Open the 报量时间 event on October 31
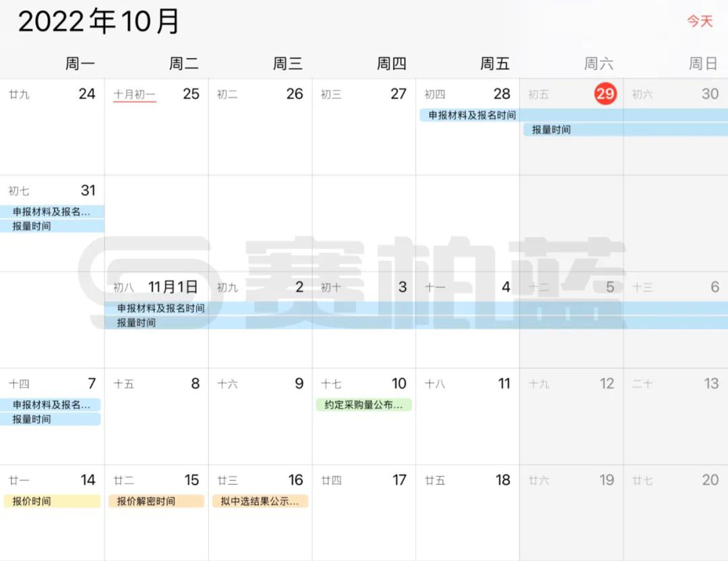Image resolution: width=728 pixels, height=561 pixels. click(52, 226)
